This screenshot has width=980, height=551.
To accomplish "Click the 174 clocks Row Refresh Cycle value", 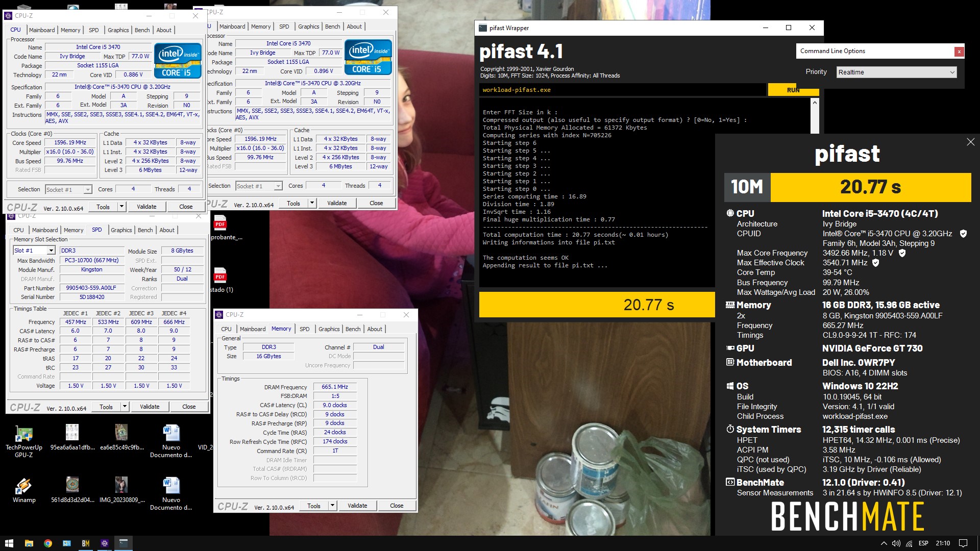I will click(x=335, y=442).
